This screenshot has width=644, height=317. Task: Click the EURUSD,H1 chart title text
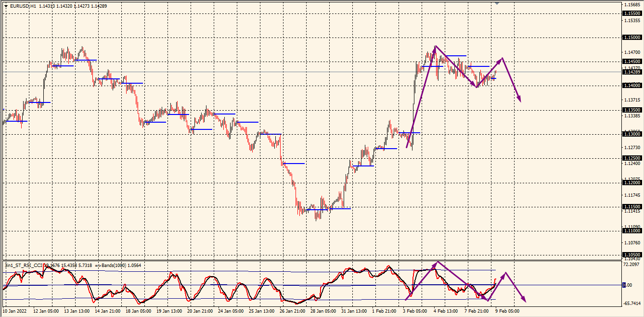coord(23,6)
